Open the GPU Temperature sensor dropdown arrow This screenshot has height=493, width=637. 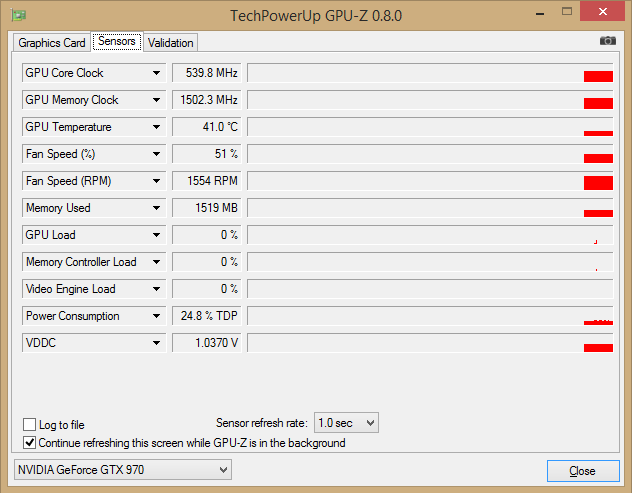point(156,127)
